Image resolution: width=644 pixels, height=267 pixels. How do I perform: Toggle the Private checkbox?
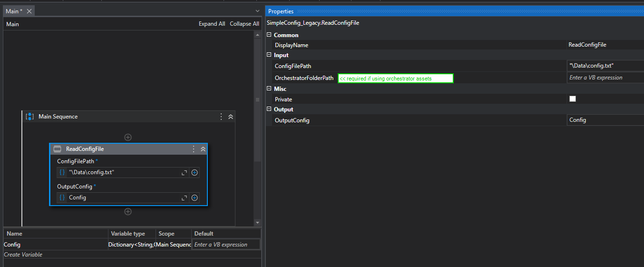[x=573, y=99]
